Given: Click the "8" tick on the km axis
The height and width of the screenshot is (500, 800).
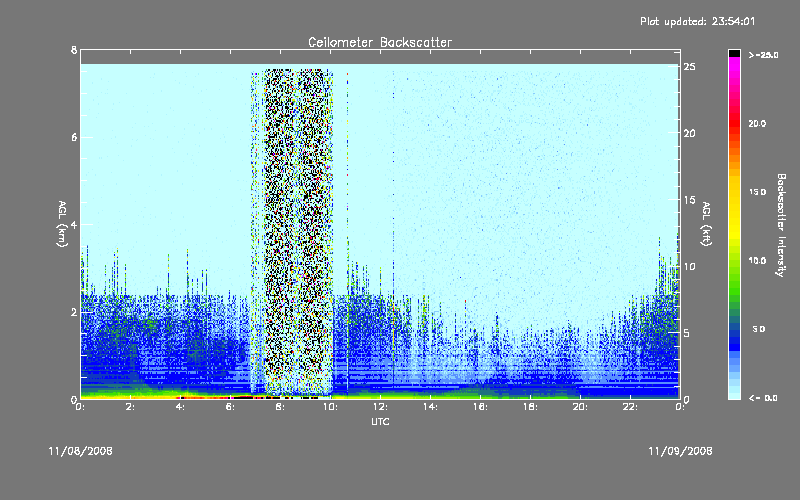Looking at the screenshot, I should 74,50.
